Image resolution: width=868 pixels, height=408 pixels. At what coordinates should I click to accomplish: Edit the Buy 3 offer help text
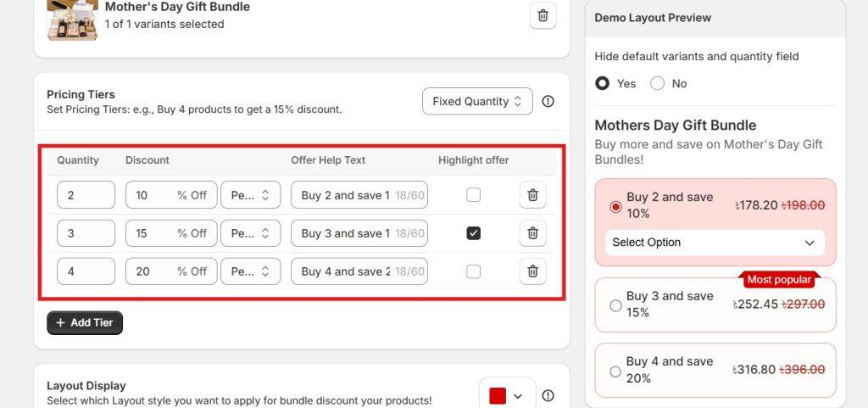point(359,233)
